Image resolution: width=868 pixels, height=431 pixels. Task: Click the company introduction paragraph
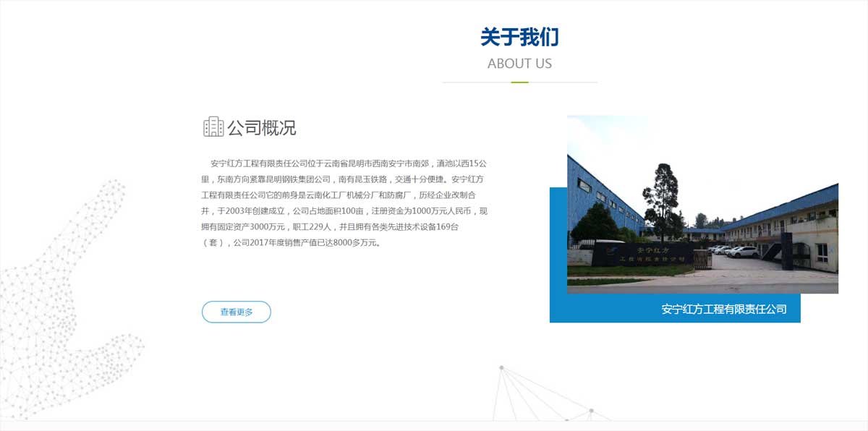(x=346, y=203)
